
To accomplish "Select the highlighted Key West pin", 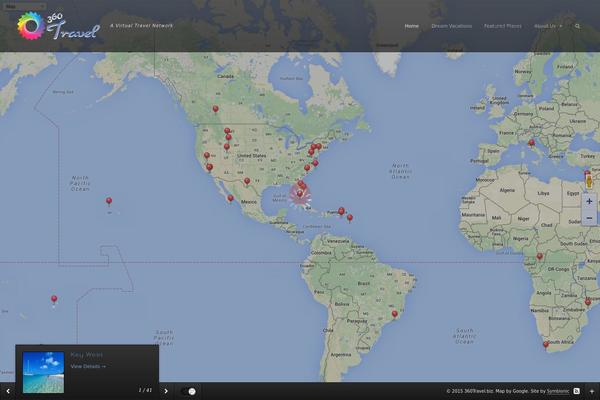I will 300,194.
